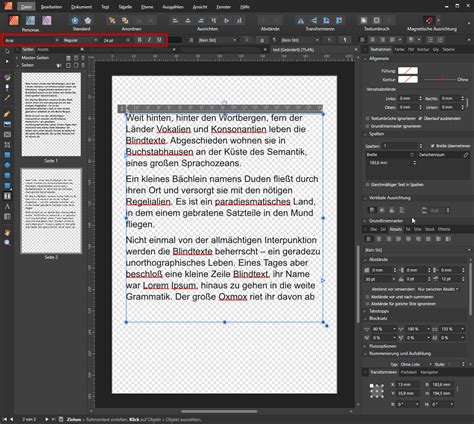Select the Table tool icon
Image resolution: width=474 pixels, height=424 pixels.
[x=7, y=217]
